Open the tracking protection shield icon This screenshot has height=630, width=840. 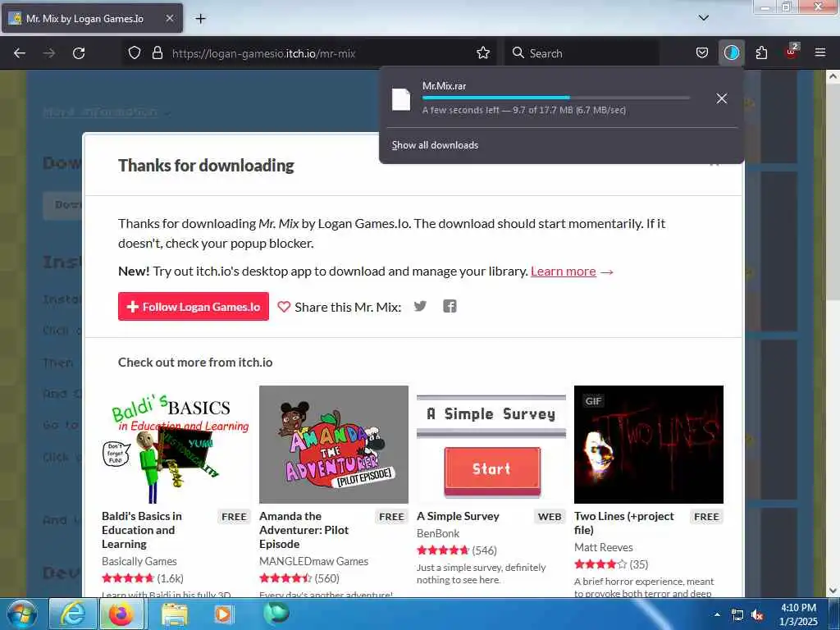pos(135,53)
